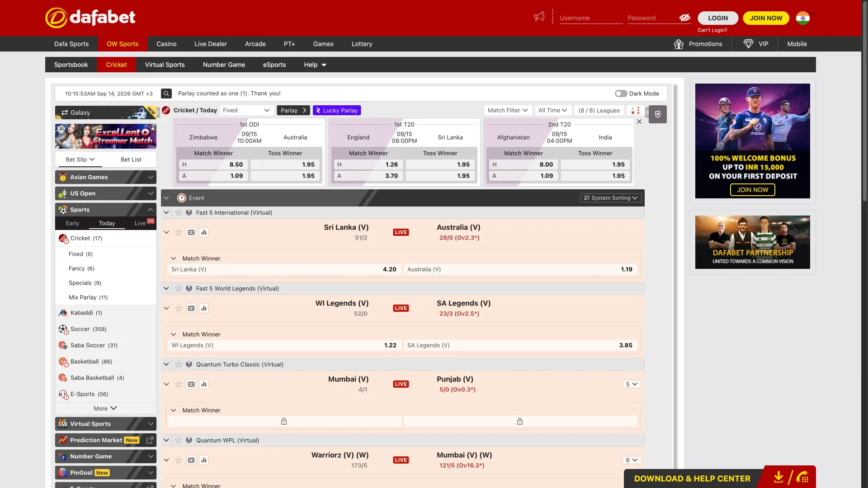Favorite the Fast 5 World Legends league star
Image resolution: width=868 pixels, height=488 pixels.
click(x=179, y=289)
